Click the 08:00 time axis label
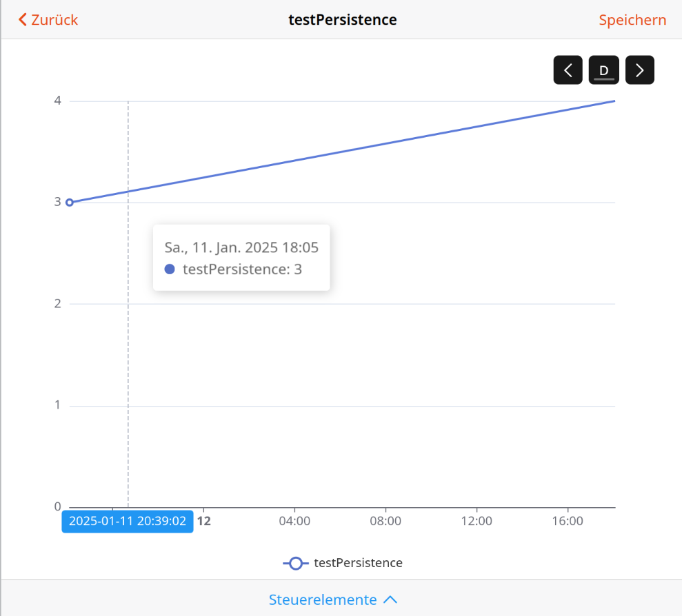The width and height of the screenshot is (682, 616). [385, 521]
